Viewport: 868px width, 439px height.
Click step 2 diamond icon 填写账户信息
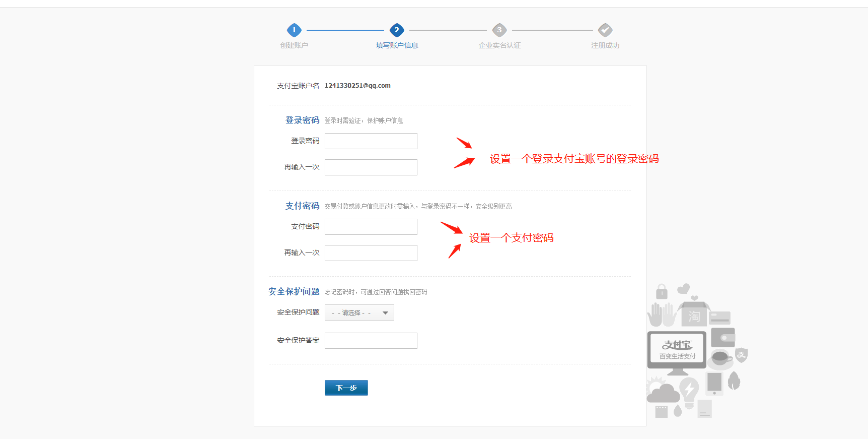click(x=397, y=30)
